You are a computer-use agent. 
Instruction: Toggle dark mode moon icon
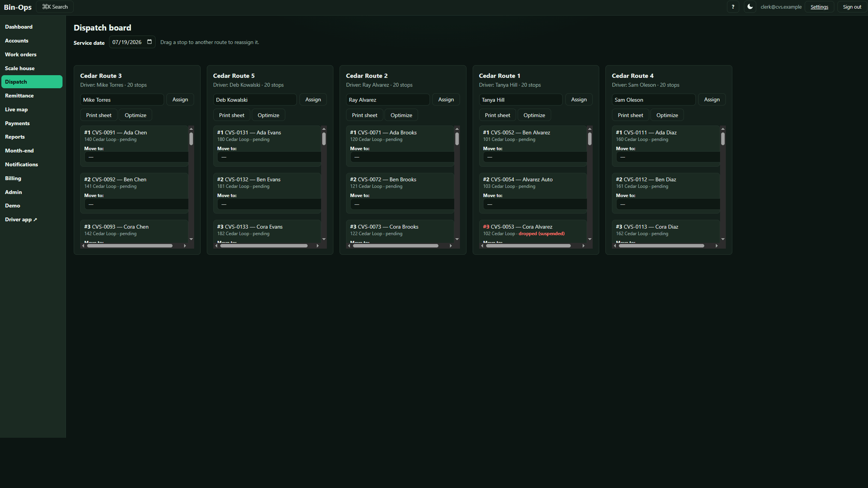(x=750, y=7)
